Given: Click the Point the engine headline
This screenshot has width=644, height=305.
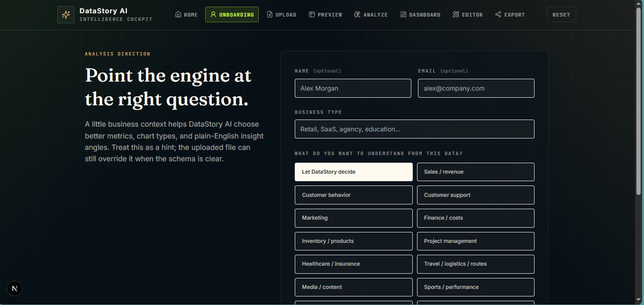Looking at the screenshot, I should tap(168, 87).
